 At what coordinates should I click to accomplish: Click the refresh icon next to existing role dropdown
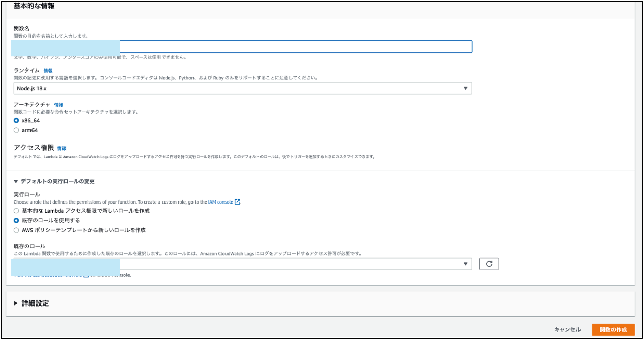point(489,263)
